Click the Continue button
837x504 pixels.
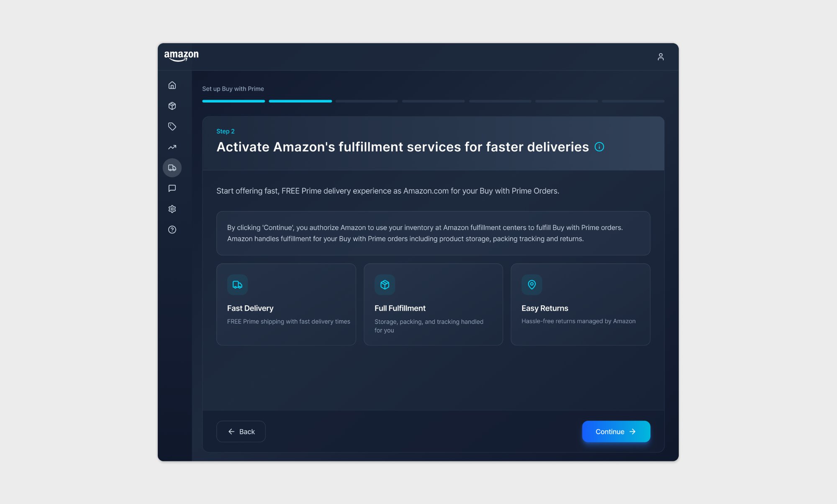616,432
